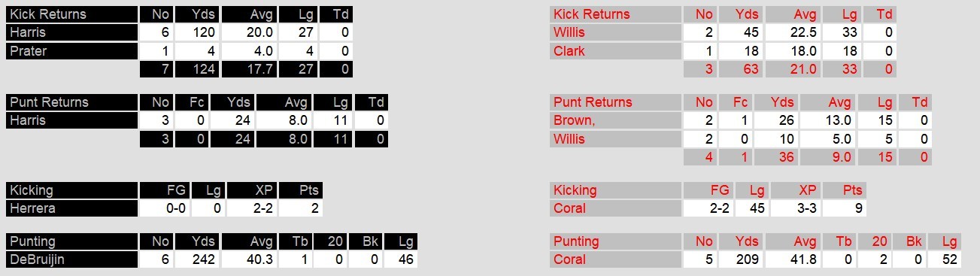This screenshot has height=276, width=980.
Task: Click the red Punting section header
Action: 615,241
